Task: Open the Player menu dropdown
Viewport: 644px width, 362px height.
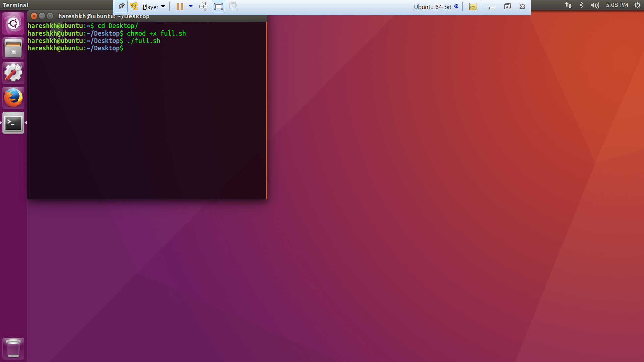Action: coord(150,6)
